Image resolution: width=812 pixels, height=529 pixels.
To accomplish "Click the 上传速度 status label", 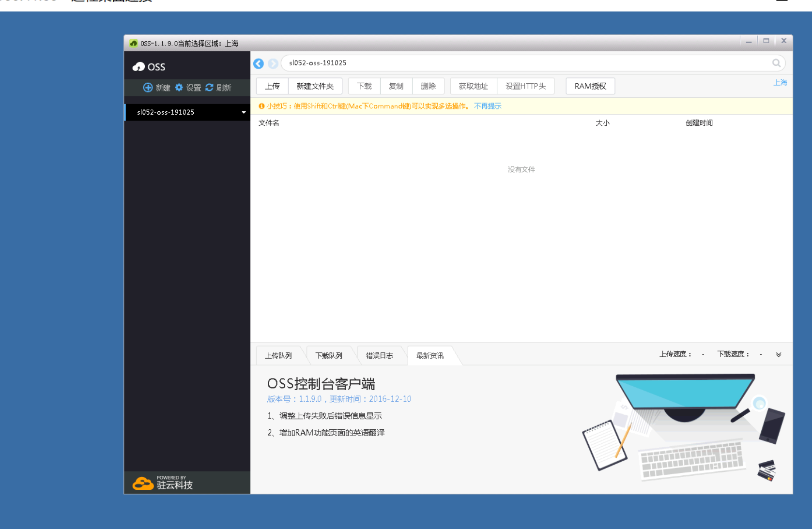I will click(x=675, y=354).
